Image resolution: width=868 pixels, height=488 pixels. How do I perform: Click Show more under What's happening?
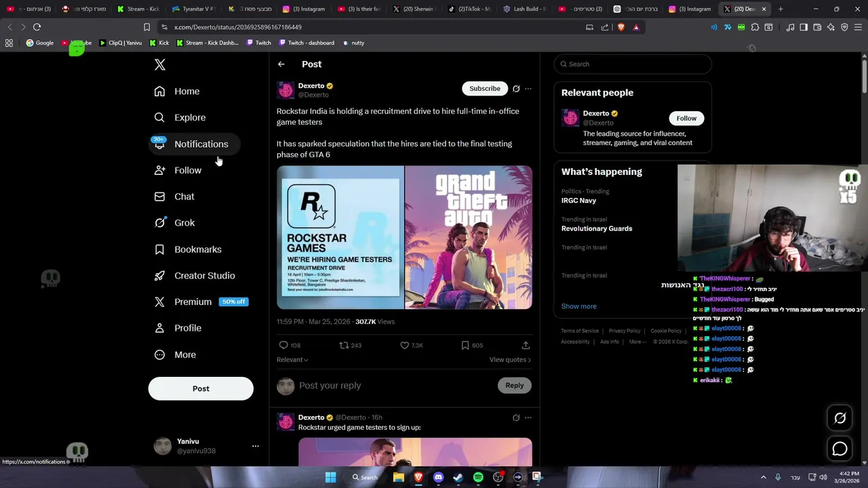579,306
